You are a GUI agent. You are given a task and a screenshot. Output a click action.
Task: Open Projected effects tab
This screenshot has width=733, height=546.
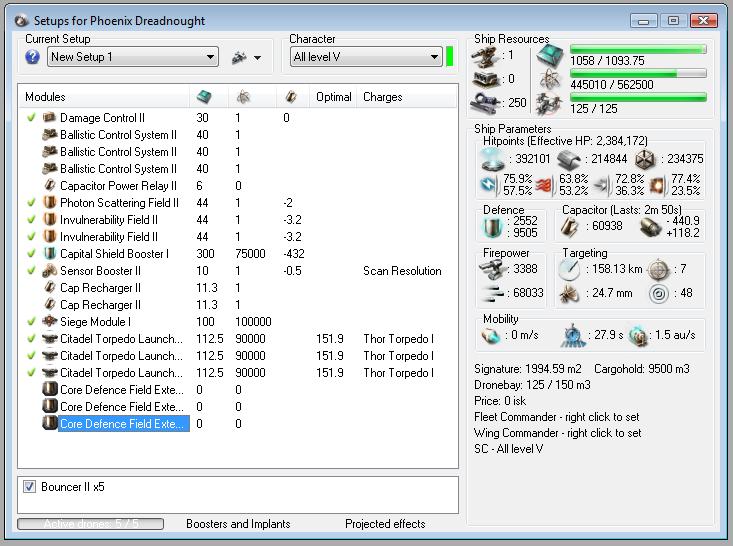tap(385, 524)
